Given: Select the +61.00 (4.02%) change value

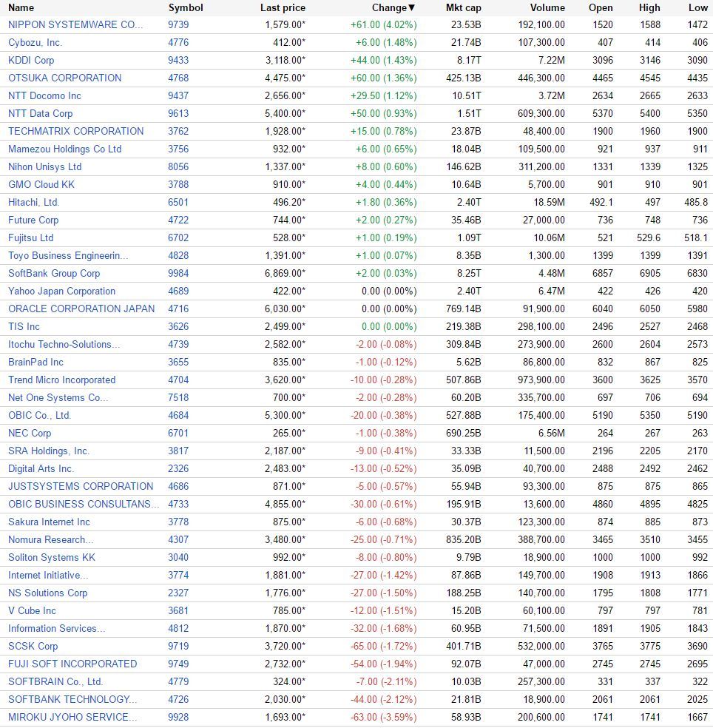Looking at the screenshot, I should pyautogui.click(x=383, y=24).
